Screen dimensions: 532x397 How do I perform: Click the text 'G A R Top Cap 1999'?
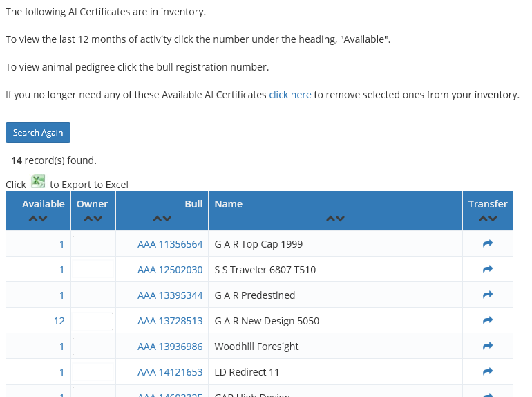point(258,244)
